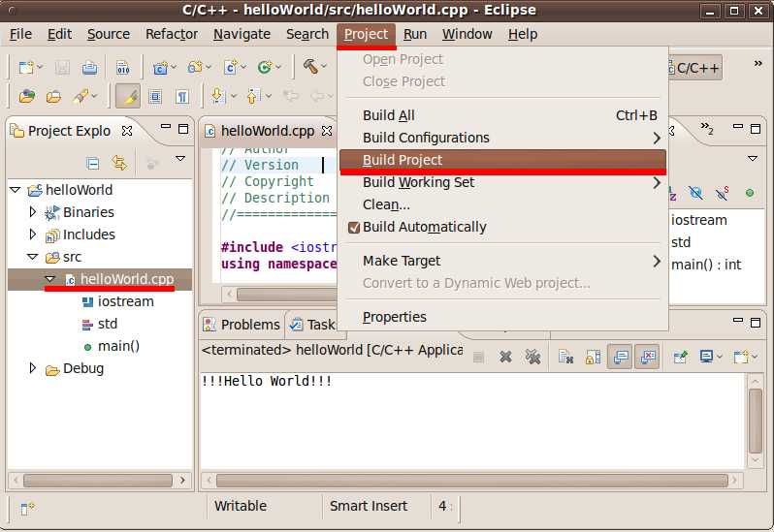Open the New wizard dropdown arrow
This screenshot has width=774, height=532.
coord(40,67)
